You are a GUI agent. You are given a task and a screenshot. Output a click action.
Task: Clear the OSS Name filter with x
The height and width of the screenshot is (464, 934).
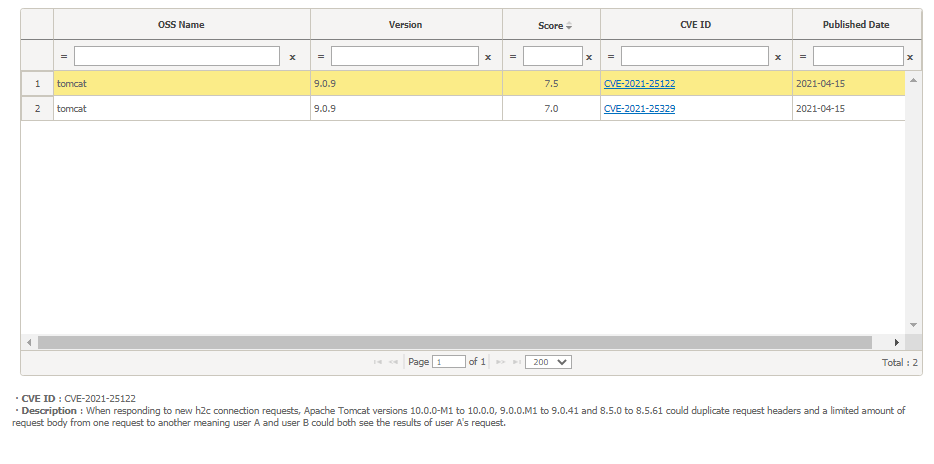click(x=292, y=57)
